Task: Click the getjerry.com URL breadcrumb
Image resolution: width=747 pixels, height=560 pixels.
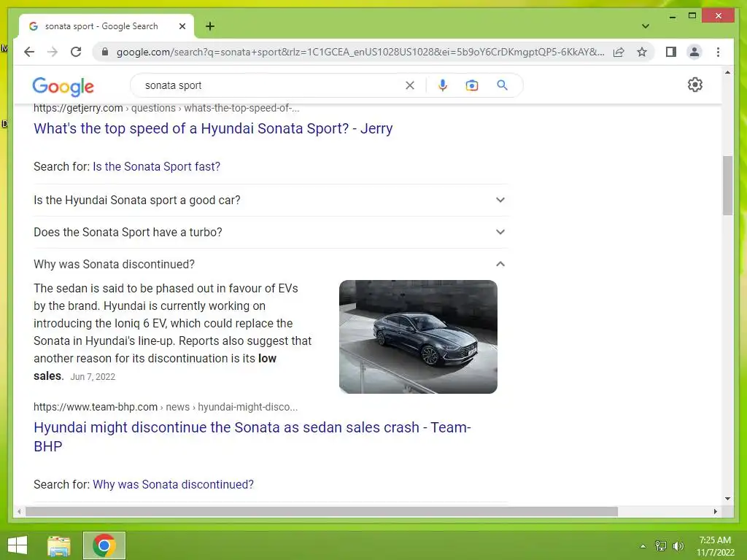Action: (166, 108)
